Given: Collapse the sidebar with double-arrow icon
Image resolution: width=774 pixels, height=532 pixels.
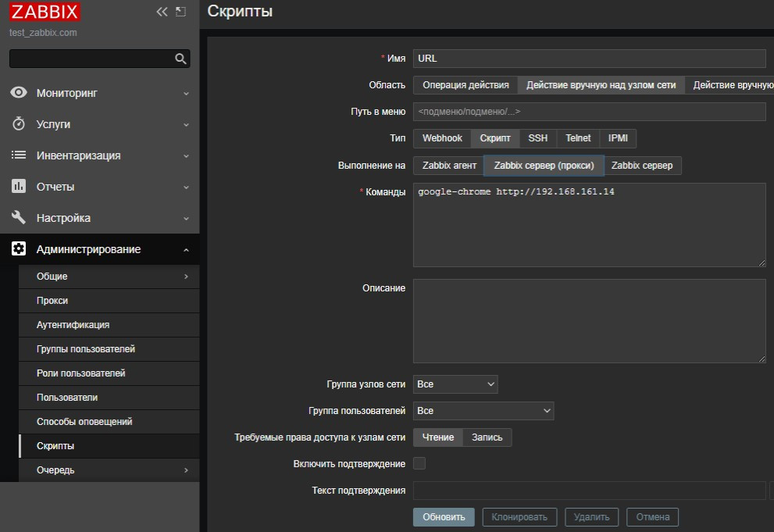Looking at the screenshot, I should 162,12.
